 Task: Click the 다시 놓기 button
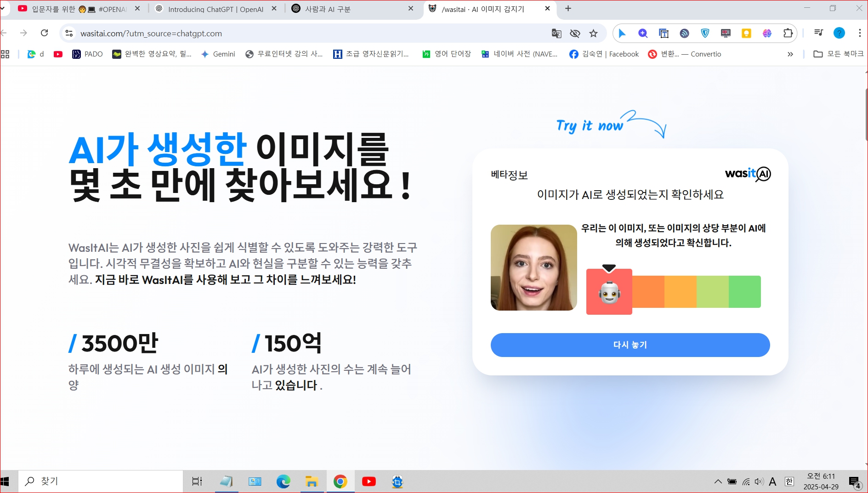point(630,345)
